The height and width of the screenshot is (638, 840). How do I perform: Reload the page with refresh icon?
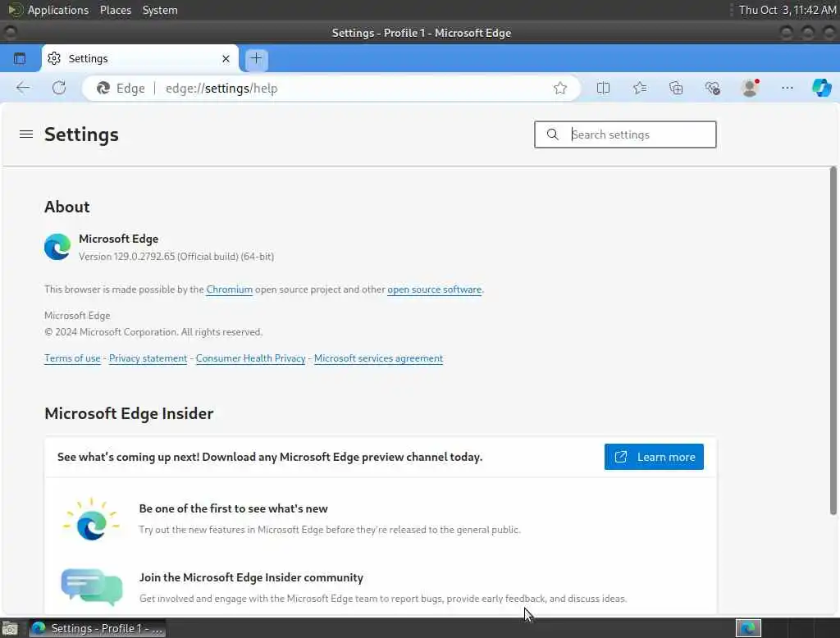coord(59,88)
